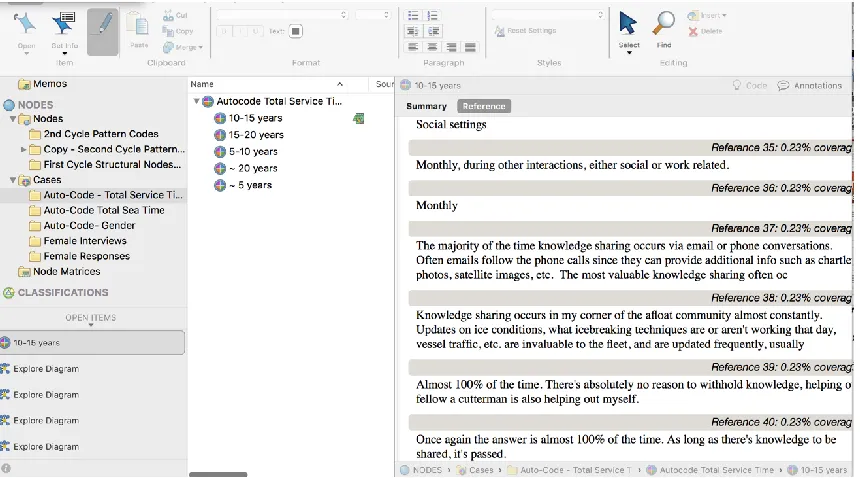Select the ~ 20 years node icon
Screen dimensions: 860x478
pyautogui.click(x=220, y=168)
